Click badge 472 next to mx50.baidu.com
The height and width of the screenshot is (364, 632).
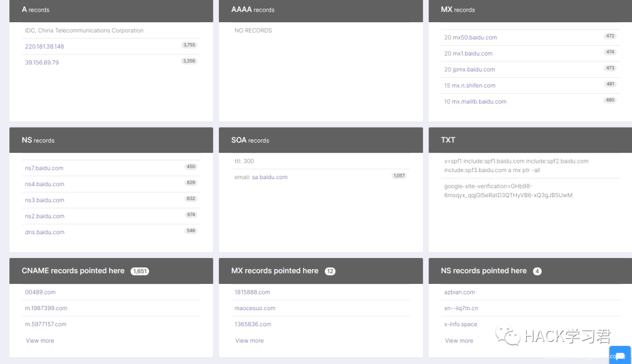(610, 36)
